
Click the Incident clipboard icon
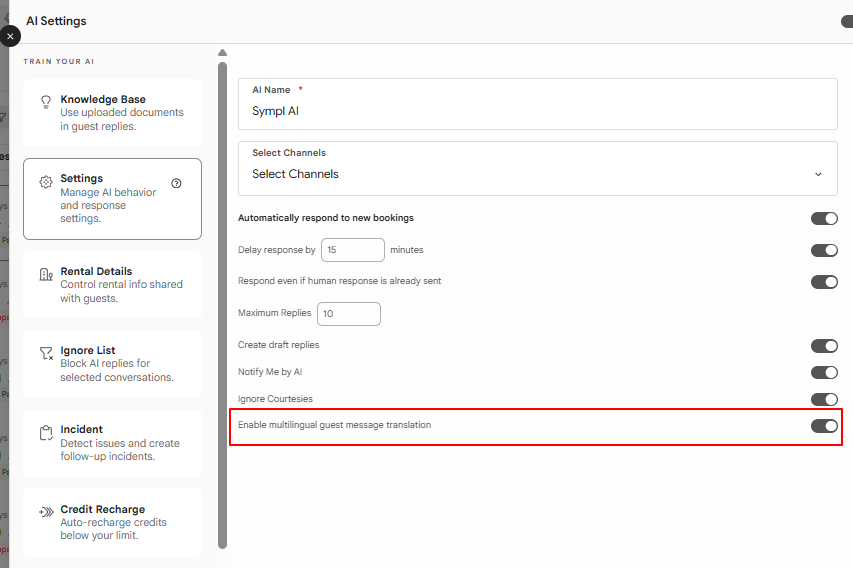coord(46,433)
